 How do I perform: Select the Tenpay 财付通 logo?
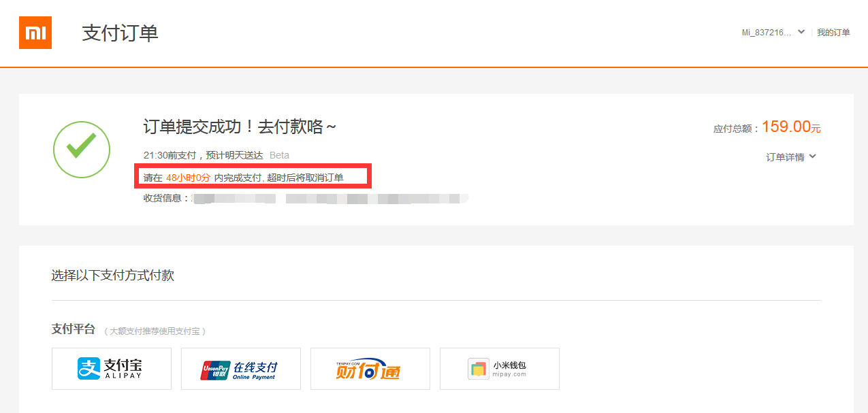(x=368, y=369)
